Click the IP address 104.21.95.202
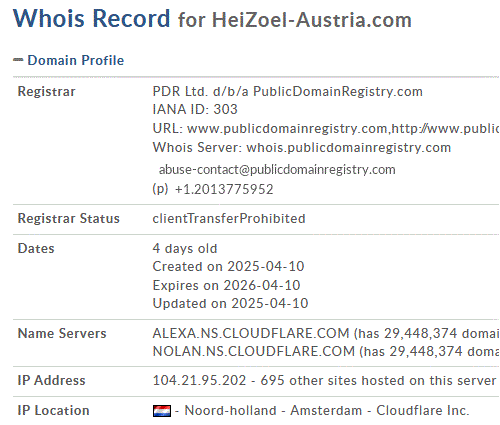 pos(199,380)
